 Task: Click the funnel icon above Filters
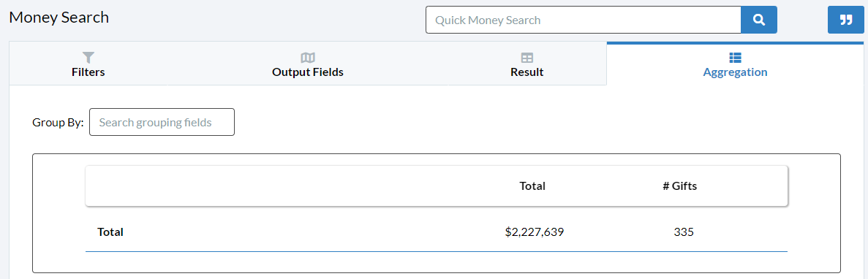[x=88, y=58]
